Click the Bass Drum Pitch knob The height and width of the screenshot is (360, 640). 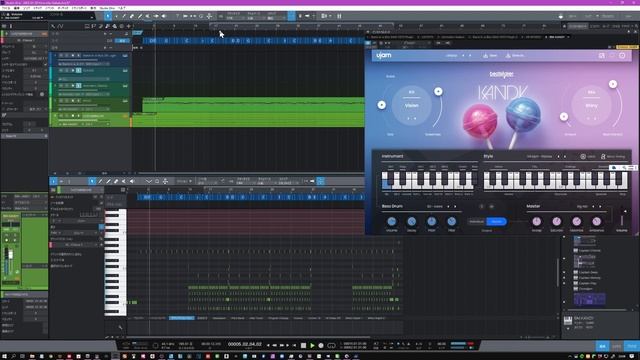(431, 221)
